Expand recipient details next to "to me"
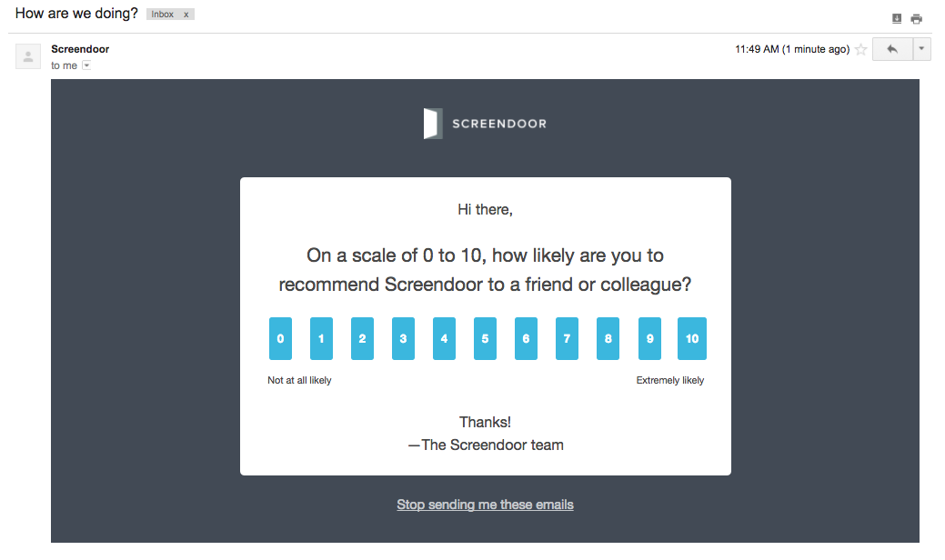Screen dimensions: 945x560 [86, 65]
